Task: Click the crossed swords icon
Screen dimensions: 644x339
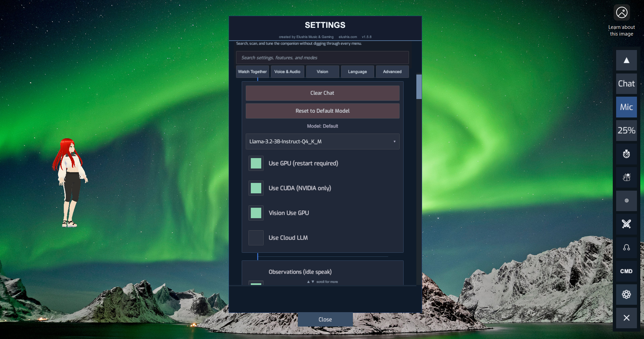Action: click(626, 224)
